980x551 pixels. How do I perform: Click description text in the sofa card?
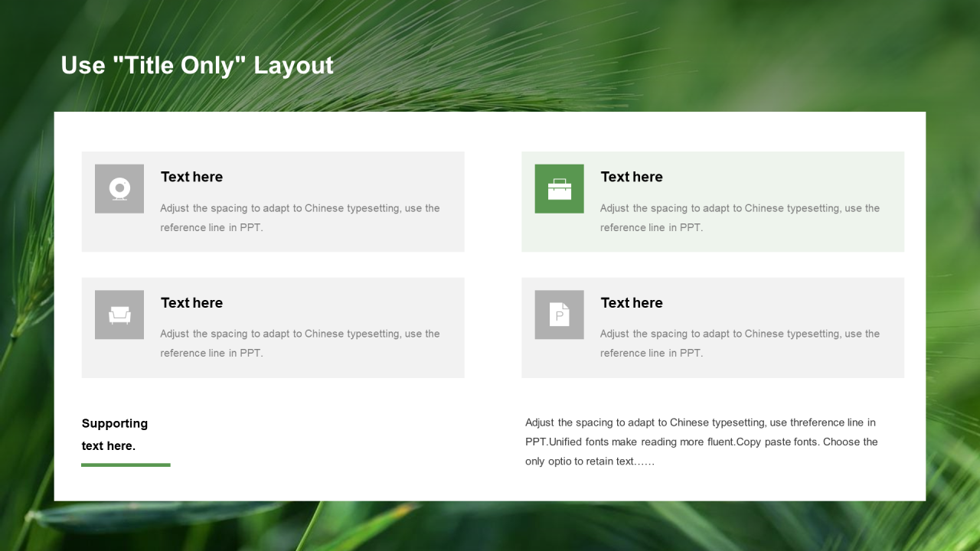(x=299, y=343)
